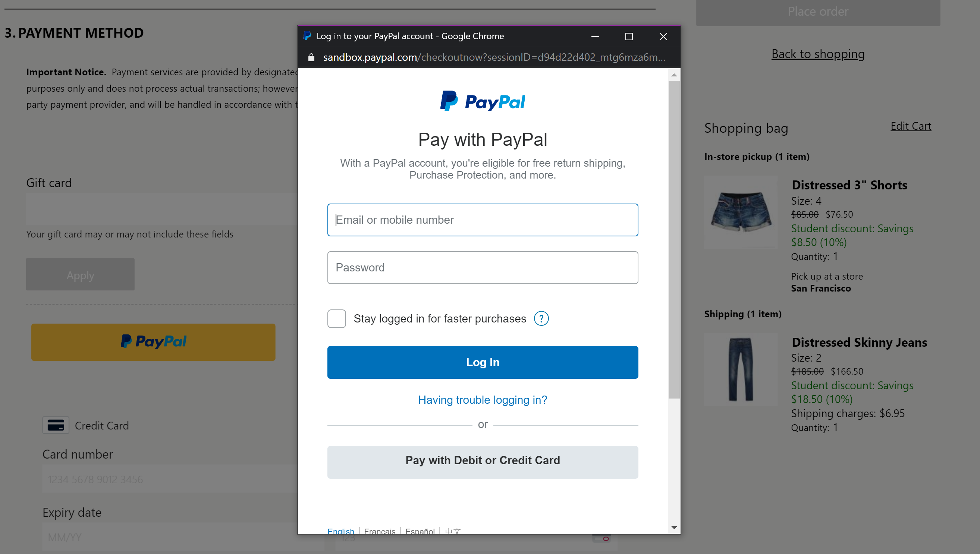Image resolution: width=980 pixels, height=554 pixels.
Task: Click the PayPal payment button
Action: tap(153, 342)
